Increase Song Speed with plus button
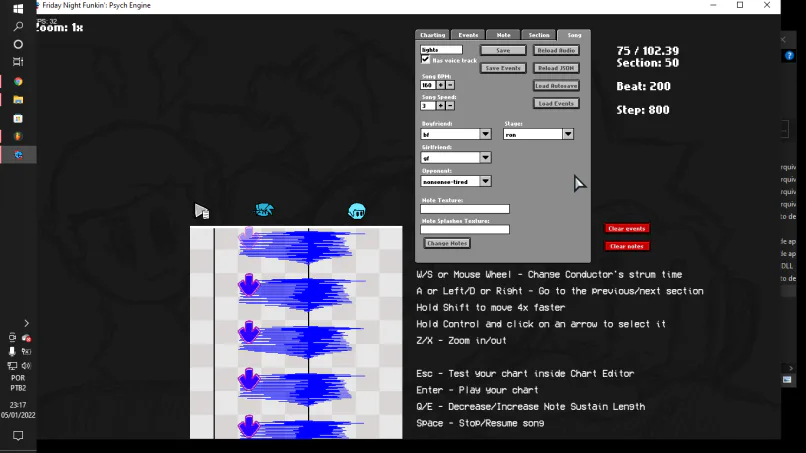Viewport: 806px width, 453px height. coord(441,105)
